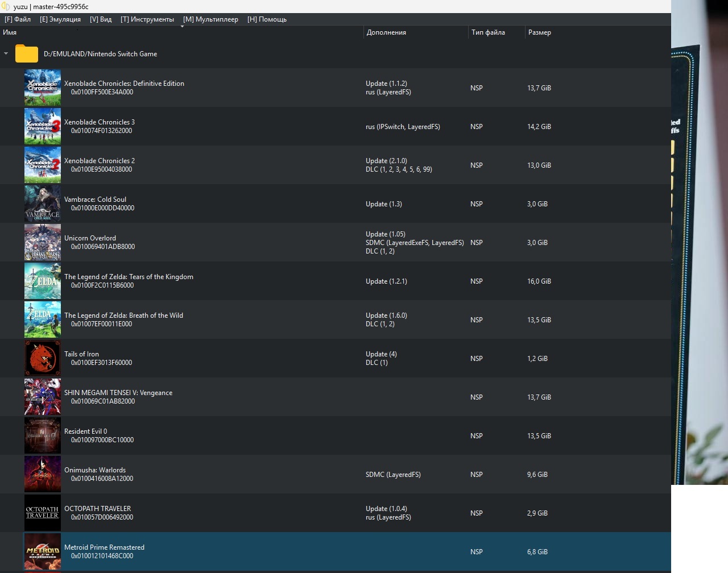Click the 1,2 GiB size cell
728x573 pixels.
click(x=537, y=359)
